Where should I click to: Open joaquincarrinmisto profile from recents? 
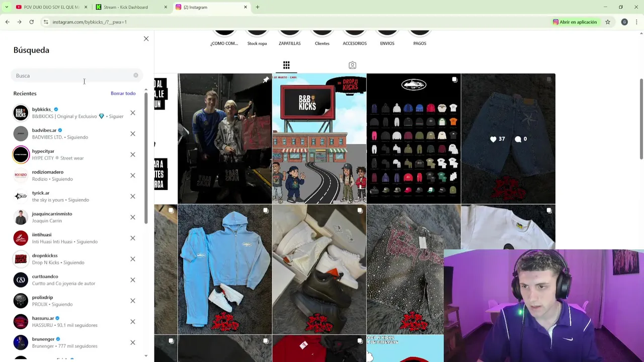[x=68, y=217]
